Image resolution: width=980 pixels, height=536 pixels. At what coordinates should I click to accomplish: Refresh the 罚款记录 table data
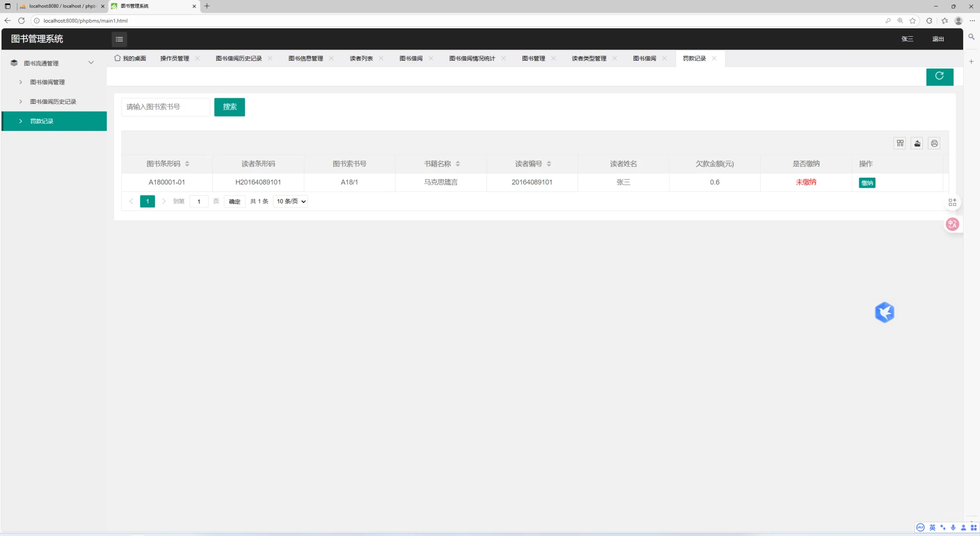tap(939, 76)
